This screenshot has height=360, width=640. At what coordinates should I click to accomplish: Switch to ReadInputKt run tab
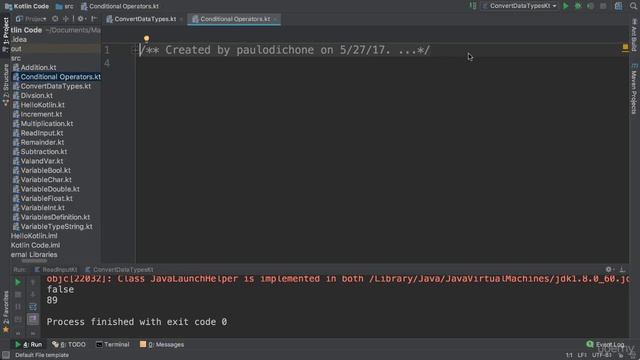(56, 270)
